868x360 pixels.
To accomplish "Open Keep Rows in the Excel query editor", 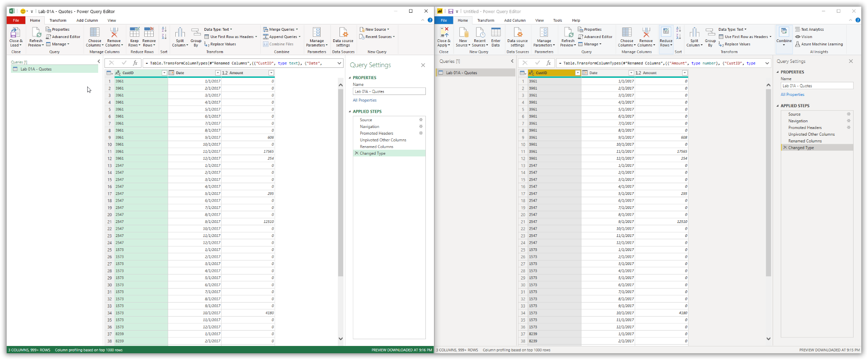I will [x=134, y=37].
